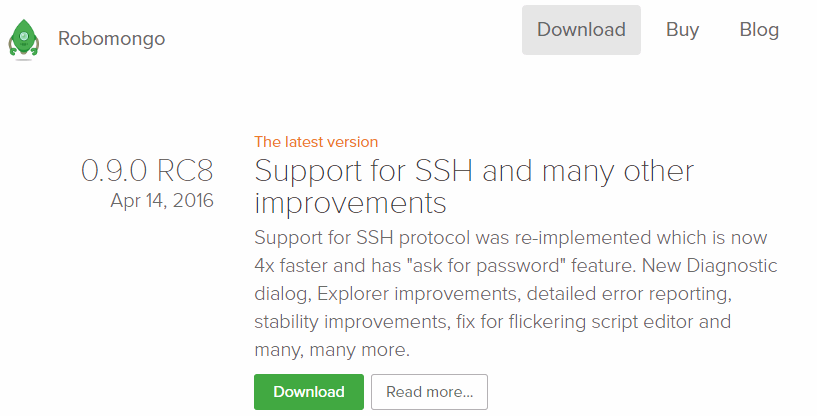Open the Buy page in navigation
This screenshot has height=416, width=817.
[682, 30]
